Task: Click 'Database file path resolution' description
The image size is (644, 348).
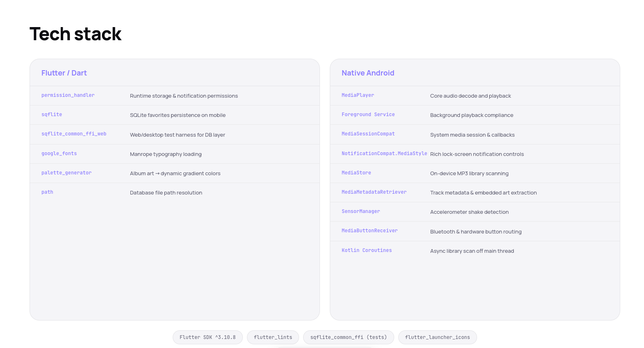Action: coord(166,193)
